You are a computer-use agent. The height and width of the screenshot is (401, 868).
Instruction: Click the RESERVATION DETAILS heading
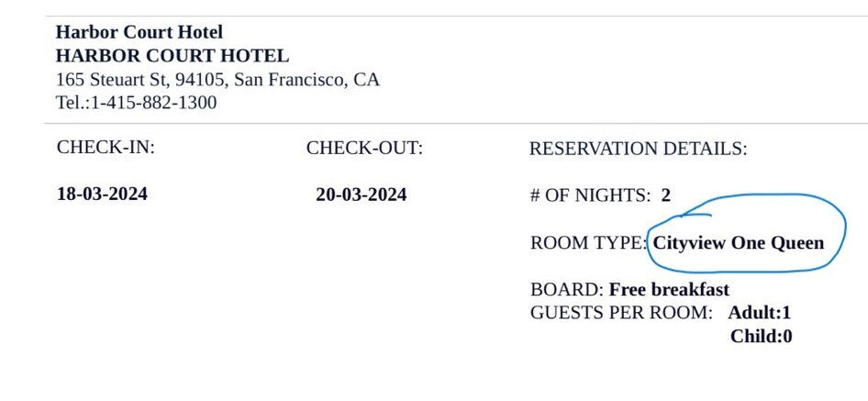point(638,149)
